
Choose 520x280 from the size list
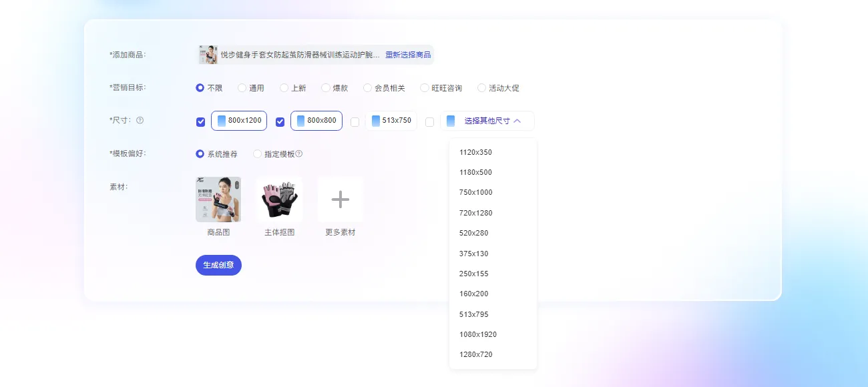493,233
